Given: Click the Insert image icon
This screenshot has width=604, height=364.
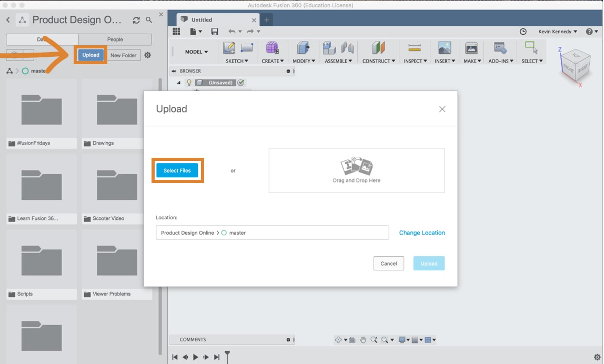Looking at the screenshot, I should 445,48.
